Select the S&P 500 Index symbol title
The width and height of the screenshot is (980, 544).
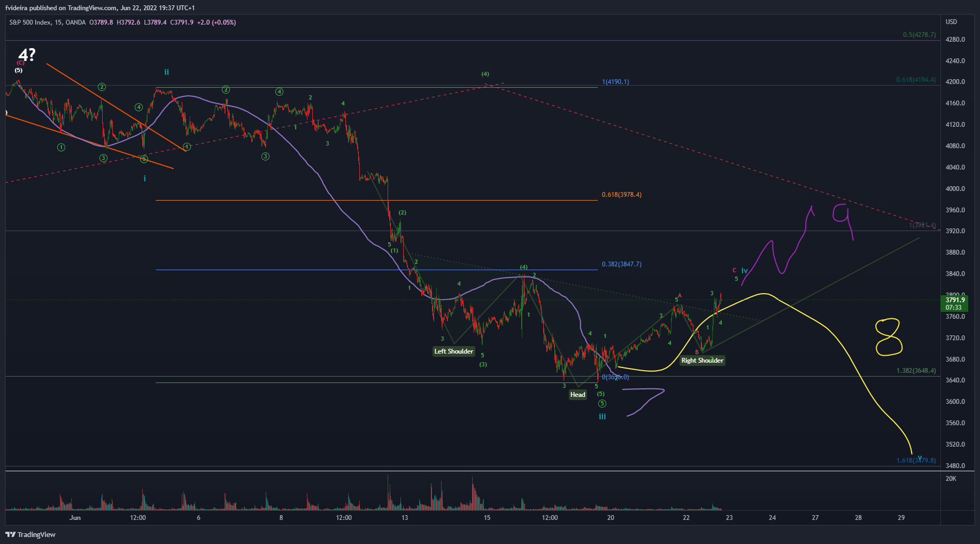(x=30, y=22)
